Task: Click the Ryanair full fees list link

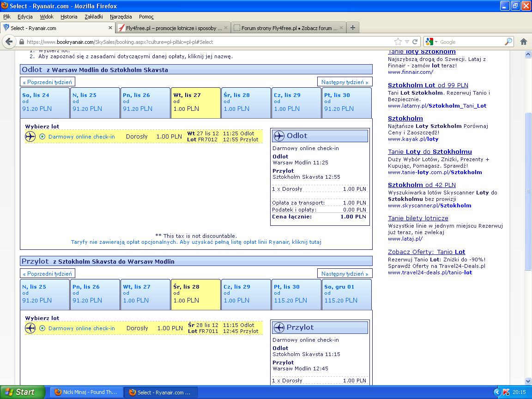Action: click(x=196, y=242)
